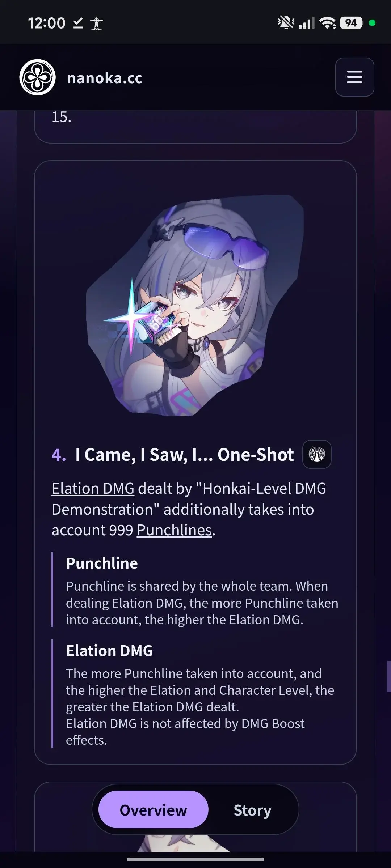Tap the nanoka.cc clover logo
The image size is (391, 868).
point(37,77)
